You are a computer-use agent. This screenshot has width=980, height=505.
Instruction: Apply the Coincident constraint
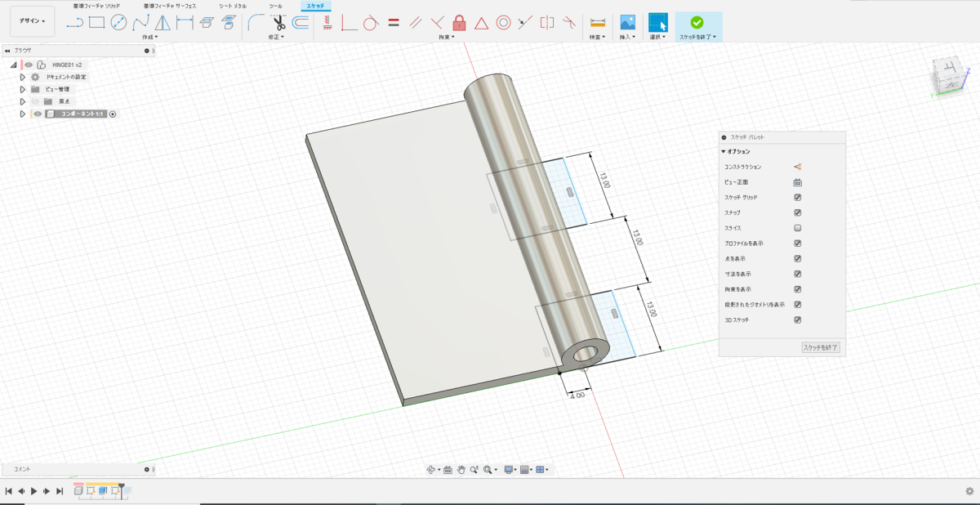pyautogui.click(x=350, y=23)
